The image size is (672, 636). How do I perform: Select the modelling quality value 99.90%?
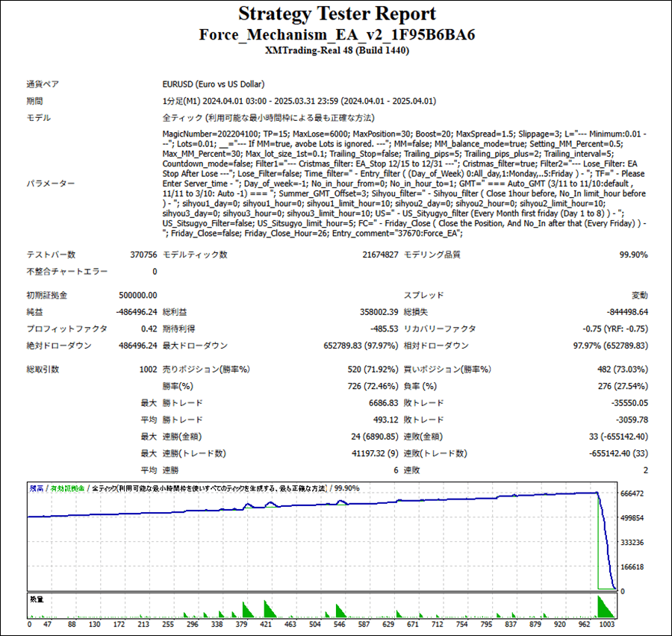pyautogui.click(x=633, y=255)
